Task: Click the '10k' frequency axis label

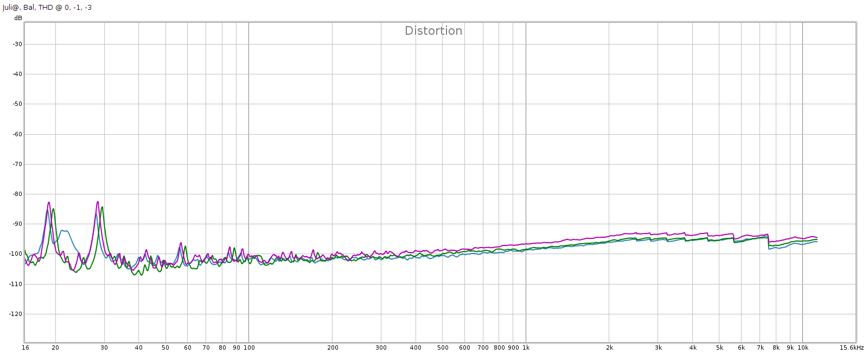Action: [x=803, y=348]
